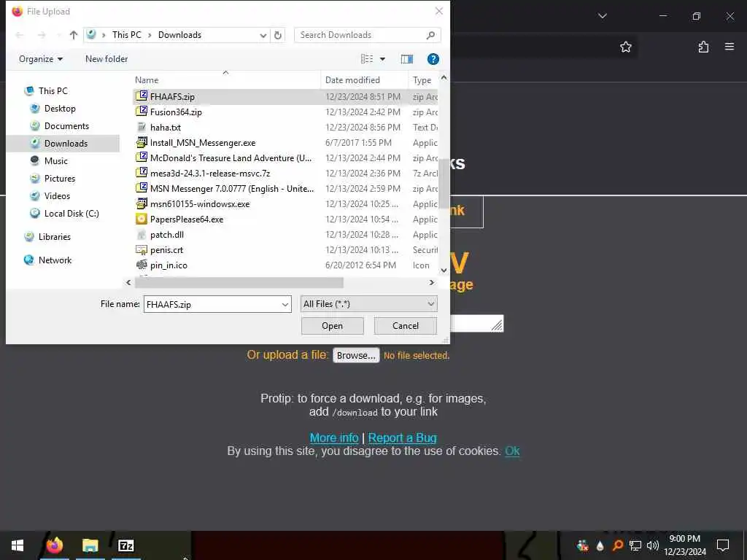The height and width of the screenshot is (560, 747).
Task: Select This PC in navigation pane
Action: (x=53, y=90)
